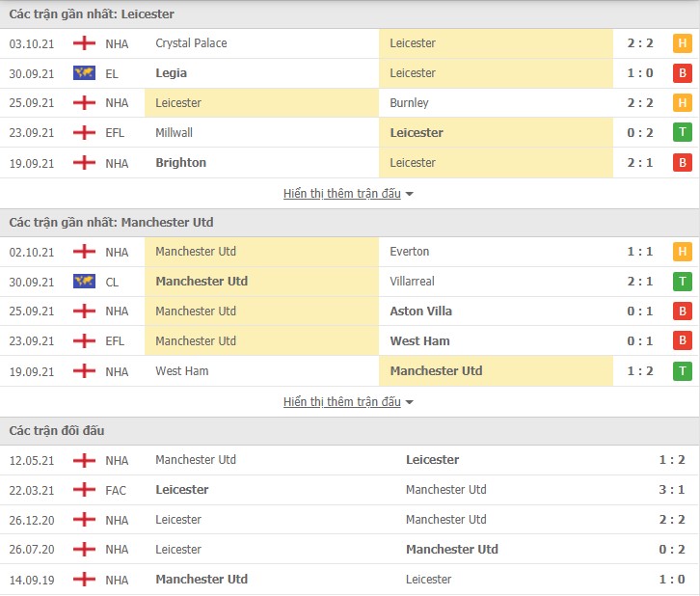The image size is (700, 596).
Task: Click the red B badge on Legia row
Action: [682, 73]
